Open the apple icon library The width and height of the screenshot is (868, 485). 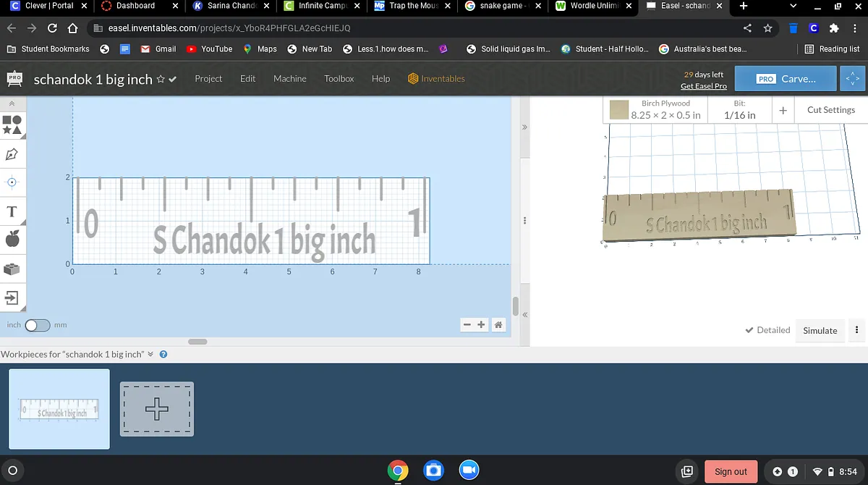pyautogui.click(x=12, y=239)
